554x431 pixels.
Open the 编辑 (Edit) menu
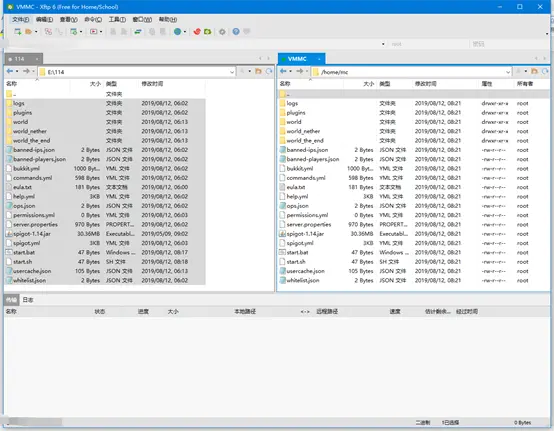click(x=45, y=19)
